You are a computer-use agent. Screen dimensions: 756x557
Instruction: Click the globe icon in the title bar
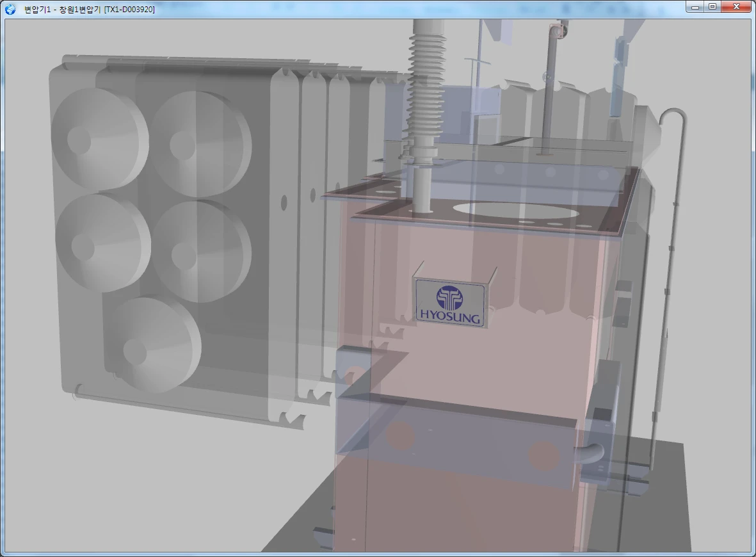[10, 9]
